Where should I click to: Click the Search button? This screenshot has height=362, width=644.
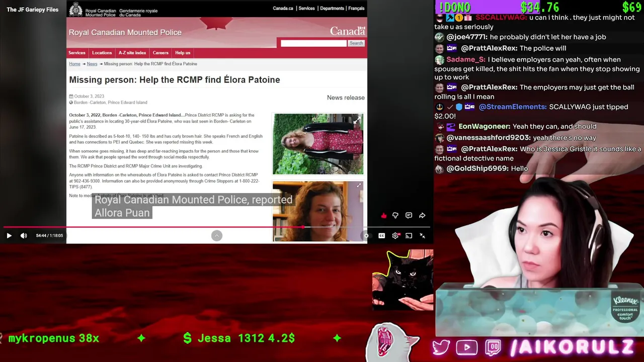(x=356, y=43)
